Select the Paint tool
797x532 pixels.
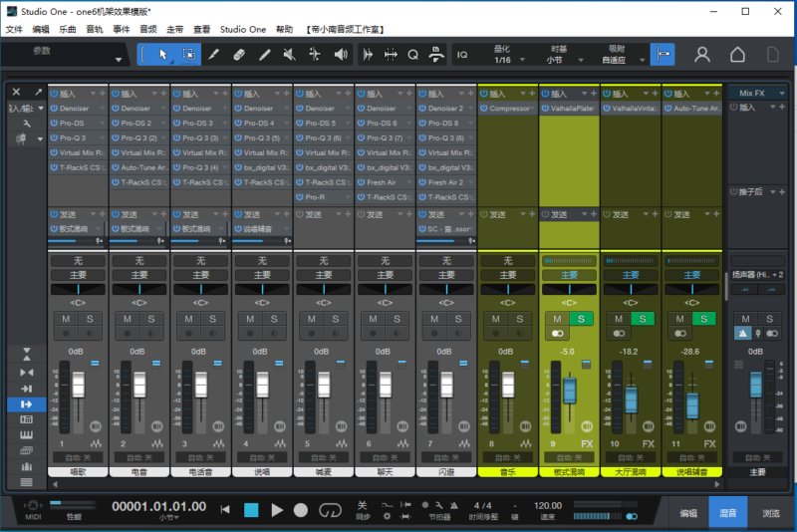(x=264, y=55)
